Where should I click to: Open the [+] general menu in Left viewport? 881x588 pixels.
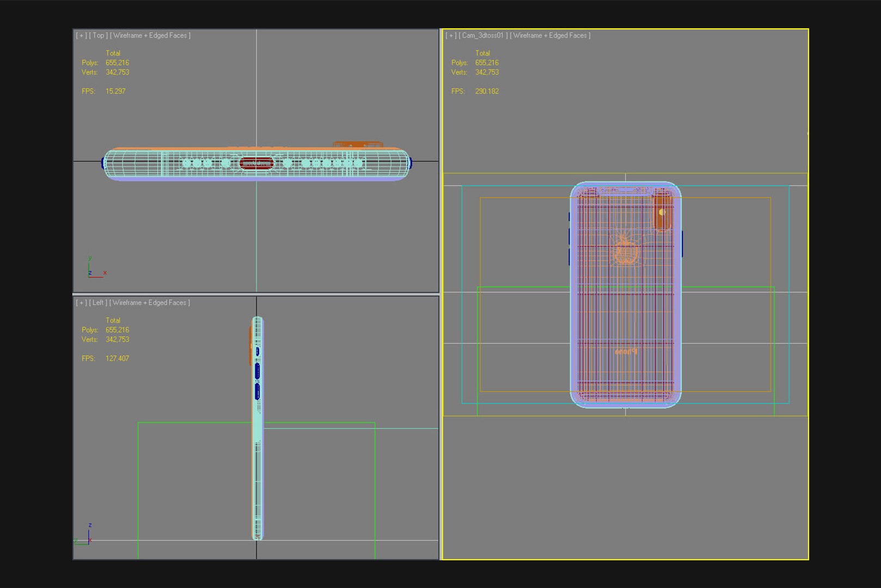click(81, 303)
